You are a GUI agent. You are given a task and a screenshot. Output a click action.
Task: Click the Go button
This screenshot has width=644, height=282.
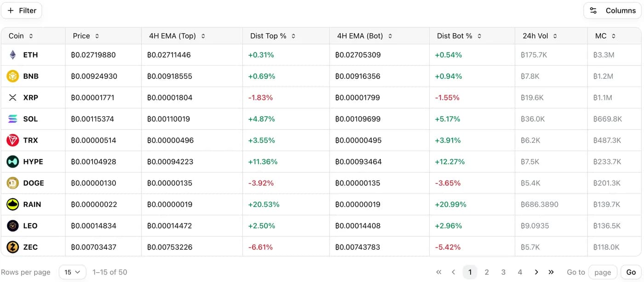tap(631, 272)
